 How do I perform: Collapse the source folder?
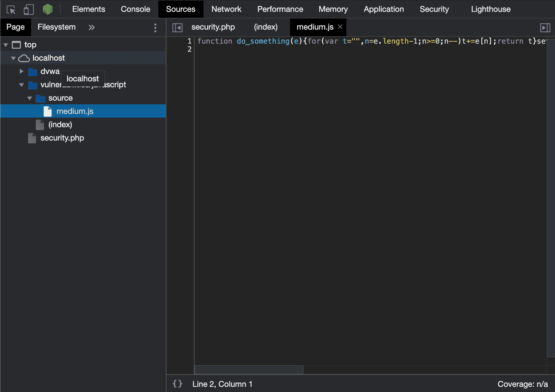coord(30,98)
